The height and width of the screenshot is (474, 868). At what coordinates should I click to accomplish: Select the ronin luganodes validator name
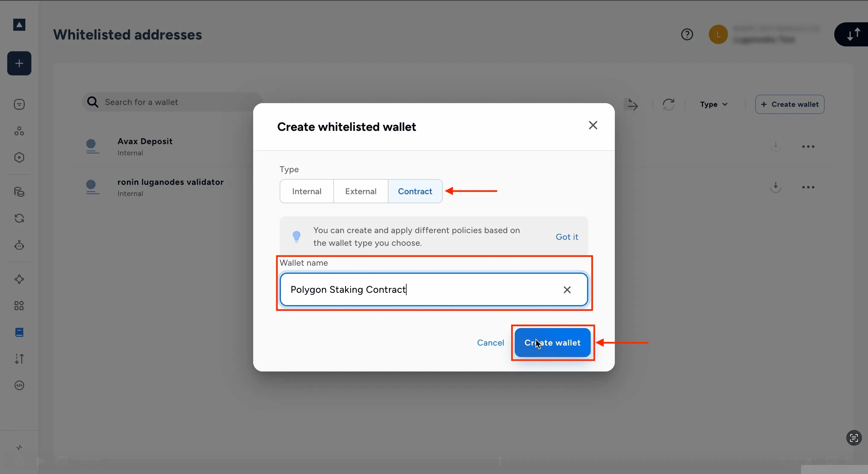tap(171, 182)
